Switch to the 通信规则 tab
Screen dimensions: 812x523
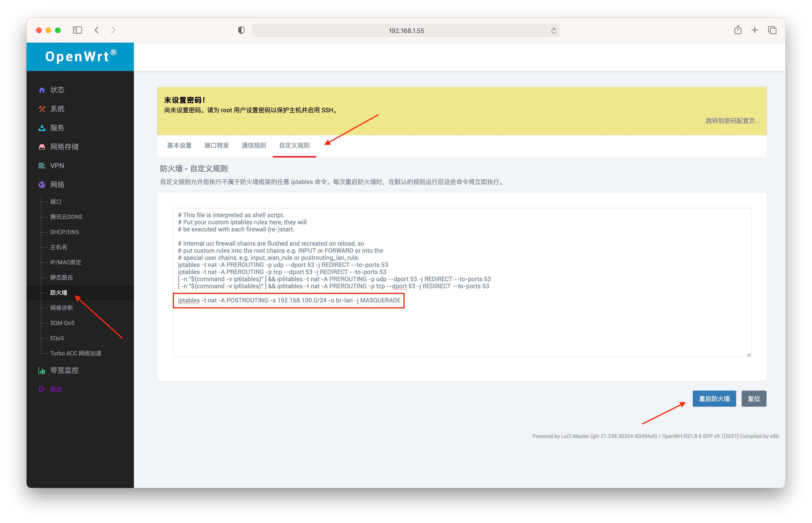[253, 146]
